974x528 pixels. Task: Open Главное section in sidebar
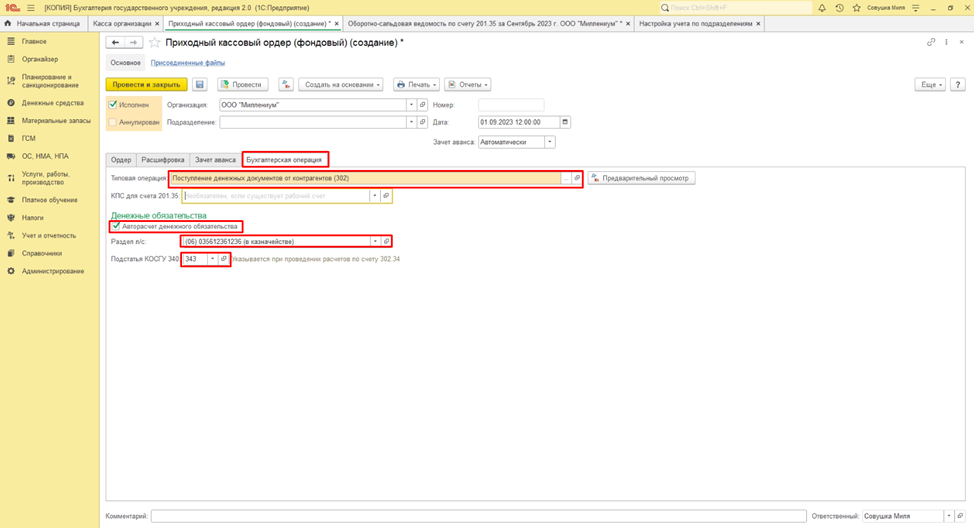point(34,42)
